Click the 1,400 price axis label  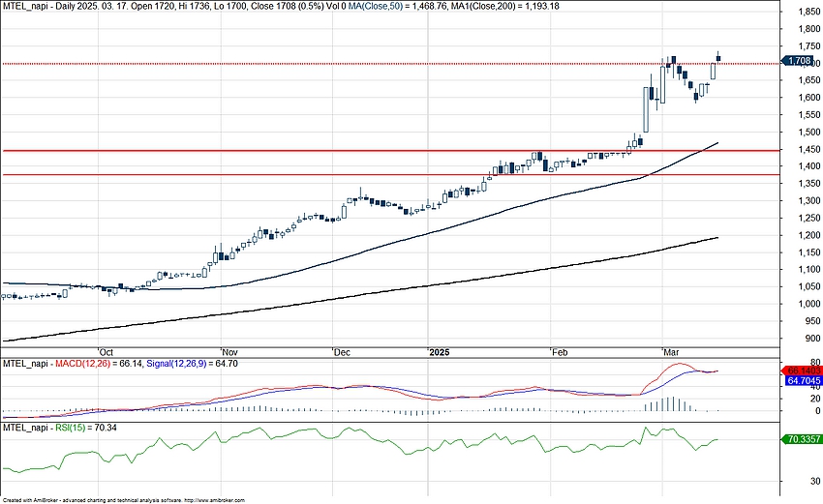[808, 166]
